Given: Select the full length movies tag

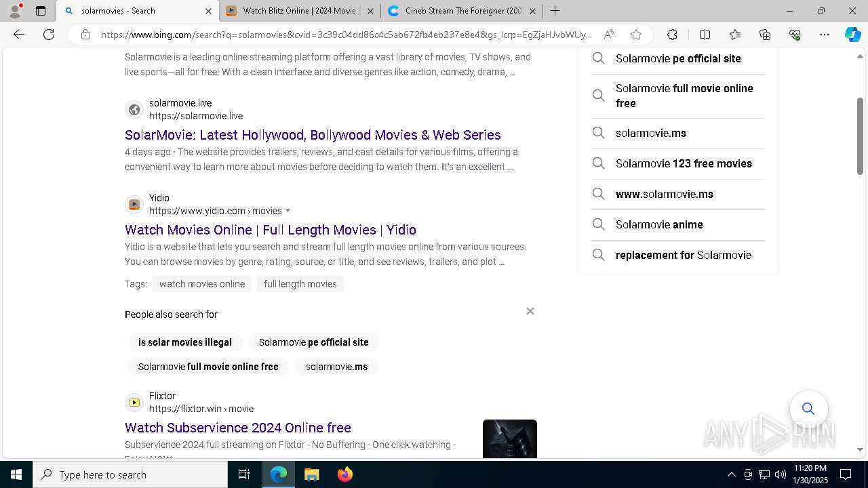Looking at the screenshot, I should 300,284.
